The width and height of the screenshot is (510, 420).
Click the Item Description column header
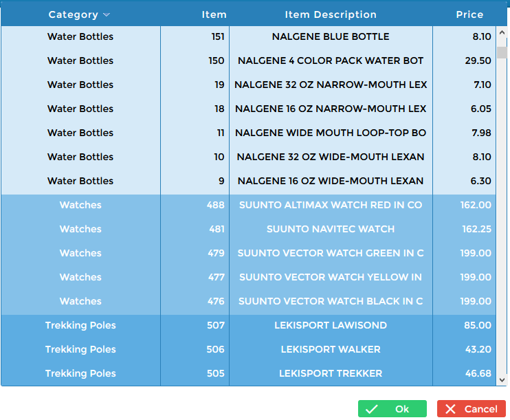pyautogui.click(x=331, y=14)
